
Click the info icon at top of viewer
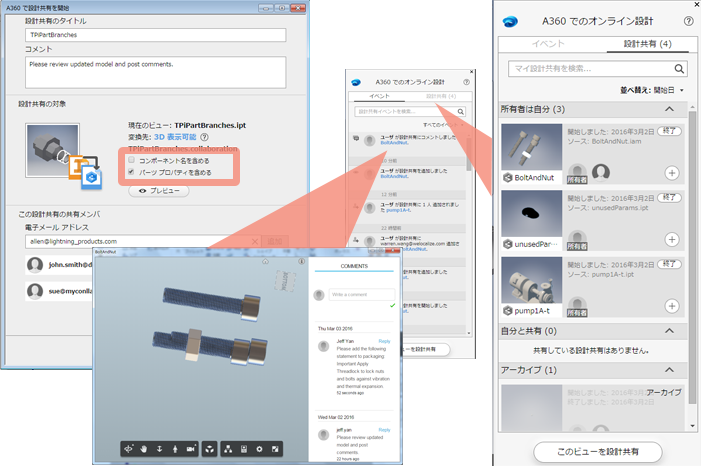coord(302,261)
